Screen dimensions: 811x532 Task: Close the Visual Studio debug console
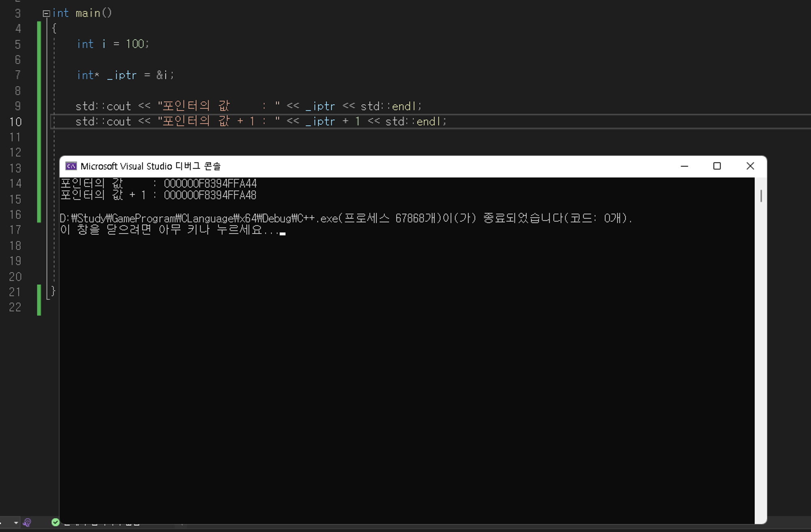point(750,166)
